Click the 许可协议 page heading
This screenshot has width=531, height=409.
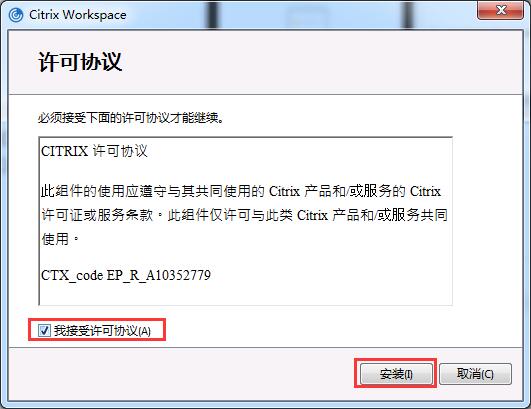pyautogui.click(x=80, y=62)
